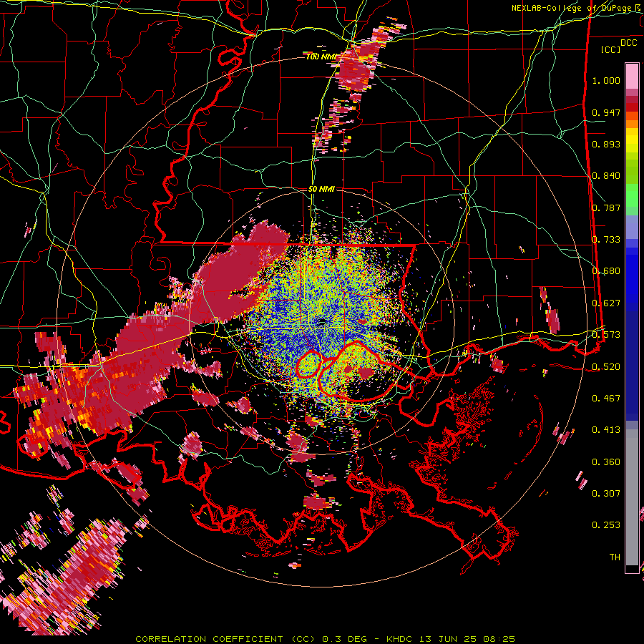This screenshot has height=644, width=644.
Task: Select the 0.360 scale value
Action: (606, 462)
